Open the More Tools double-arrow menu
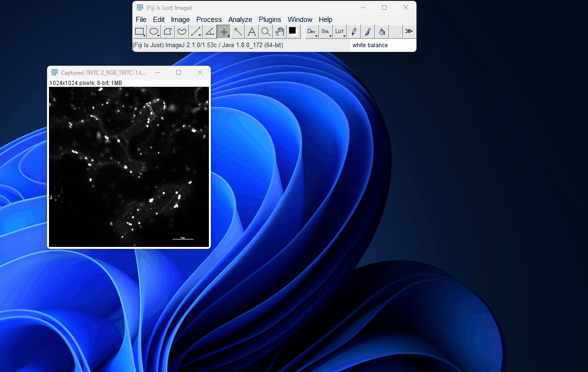Viewport: 588px width, 372px height. click(409, 31)
